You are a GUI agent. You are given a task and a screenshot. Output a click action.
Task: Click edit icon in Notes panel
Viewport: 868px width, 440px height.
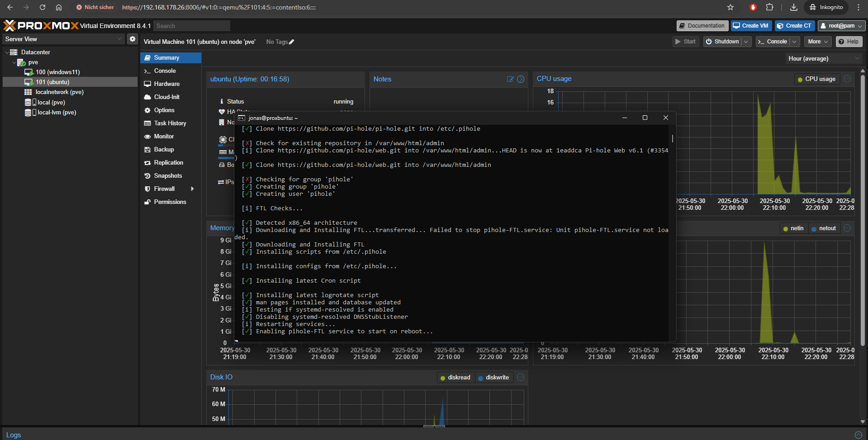[511, 79]
